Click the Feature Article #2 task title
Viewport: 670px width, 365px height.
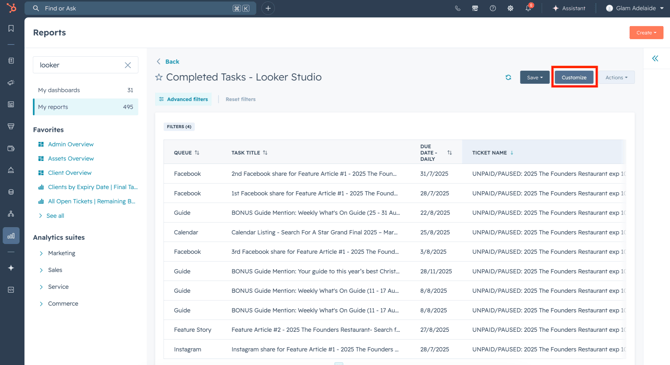pyautogui.click(x=316, y=330)
